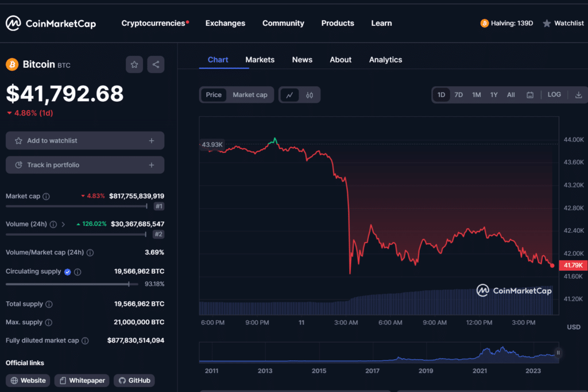Select the 1D time range
The height and width of the screenshot is (392, 588).
(442, 95)
